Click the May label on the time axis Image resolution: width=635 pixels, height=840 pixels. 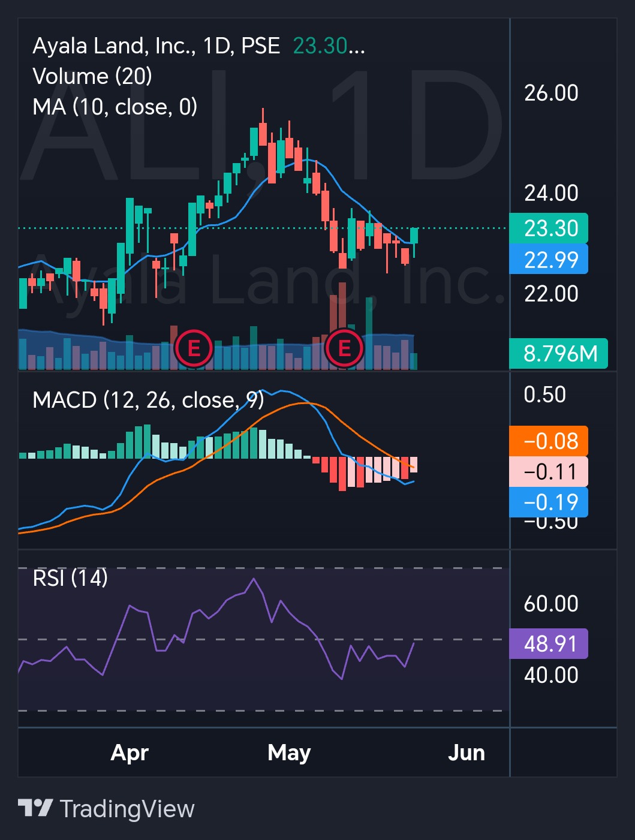(289, 752)
